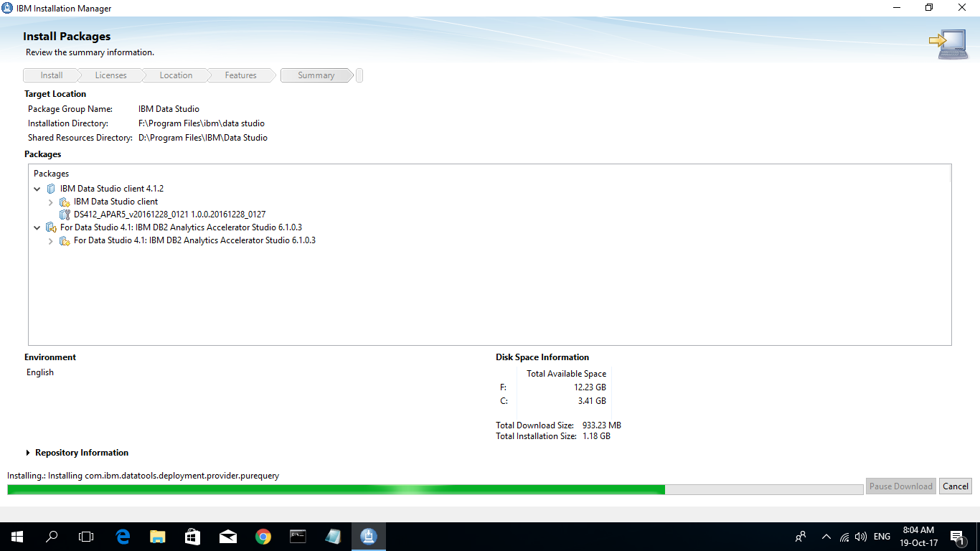The image size is (980, 551).
Task: Expand Repository Information section
Action: tap(28, 453)
